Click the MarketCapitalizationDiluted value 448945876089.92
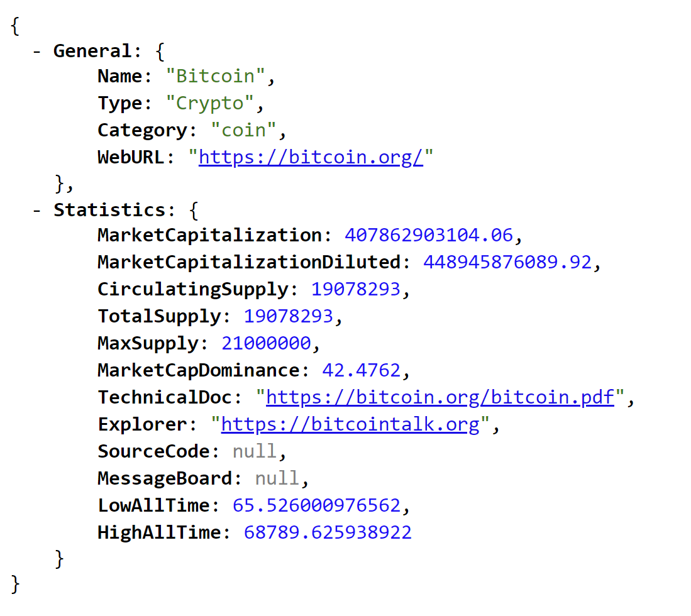 tap(507, 262)
